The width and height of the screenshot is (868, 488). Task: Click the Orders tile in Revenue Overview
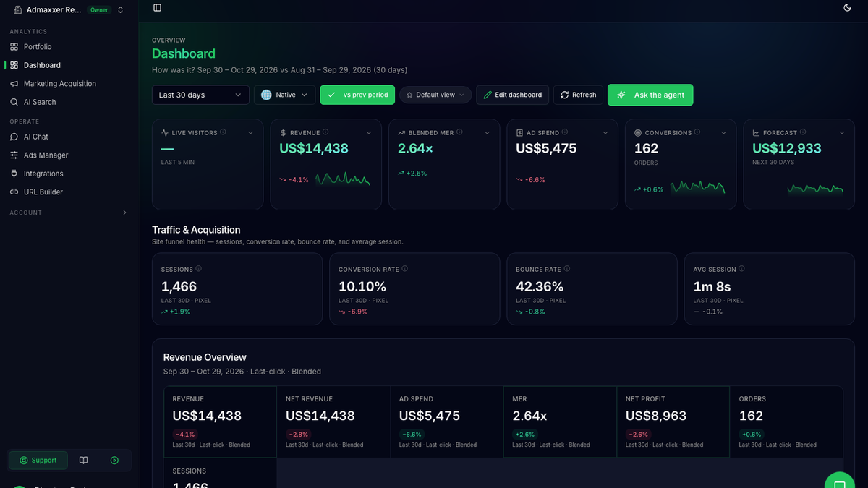coord(786,421)
